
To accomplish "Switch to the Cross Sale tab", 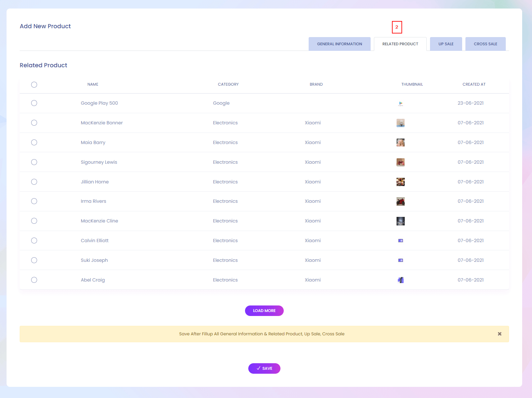I will point(485,44).
